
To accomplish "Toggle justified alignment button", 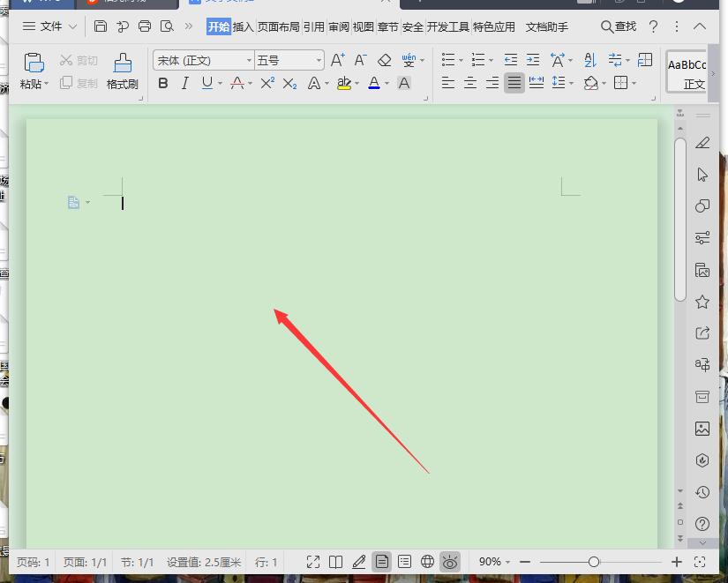I will (514, 83).
